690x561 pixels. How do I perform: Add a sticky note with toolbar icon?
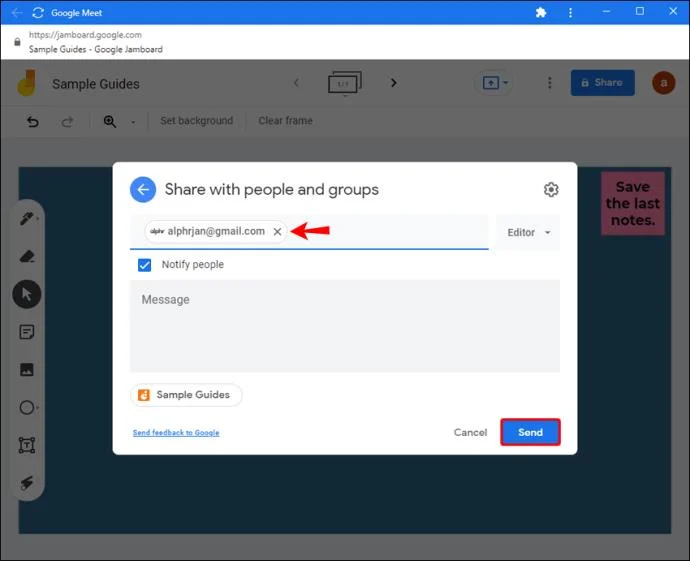(27, 332)
